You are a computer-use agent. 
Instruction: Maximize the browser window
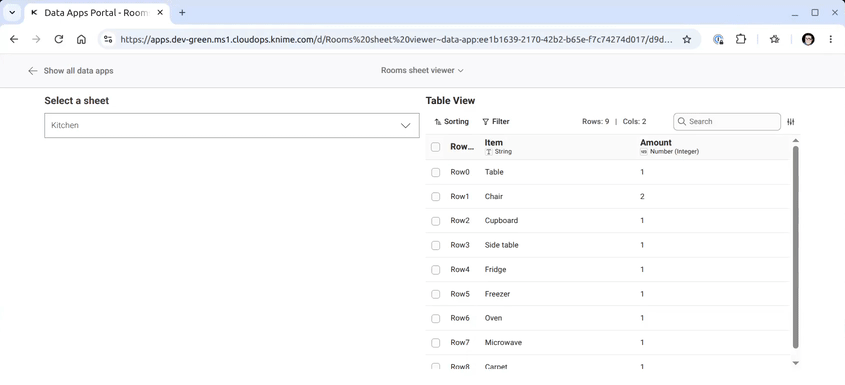pyautogui.click(x=815, y=12)
